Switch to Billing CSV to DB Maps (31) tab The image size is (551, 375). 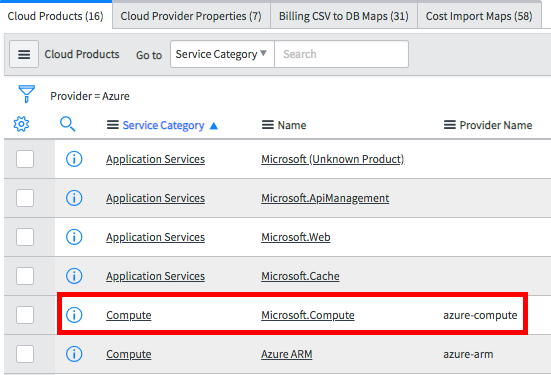(344, 16)
